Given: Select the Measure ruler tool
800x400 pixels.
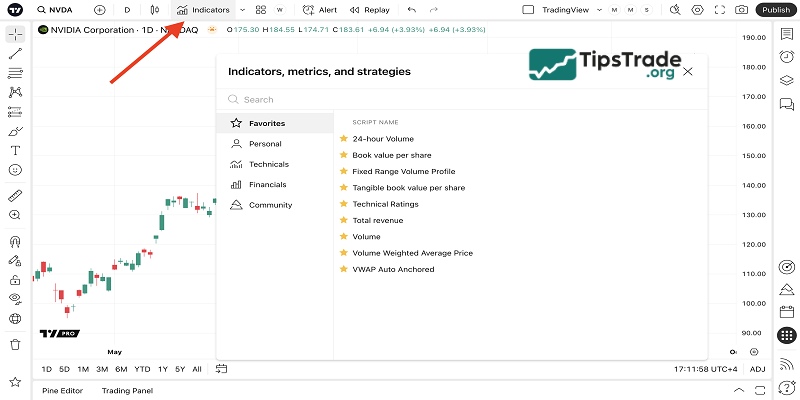Looking at the screenshot, I should (15, 195).
